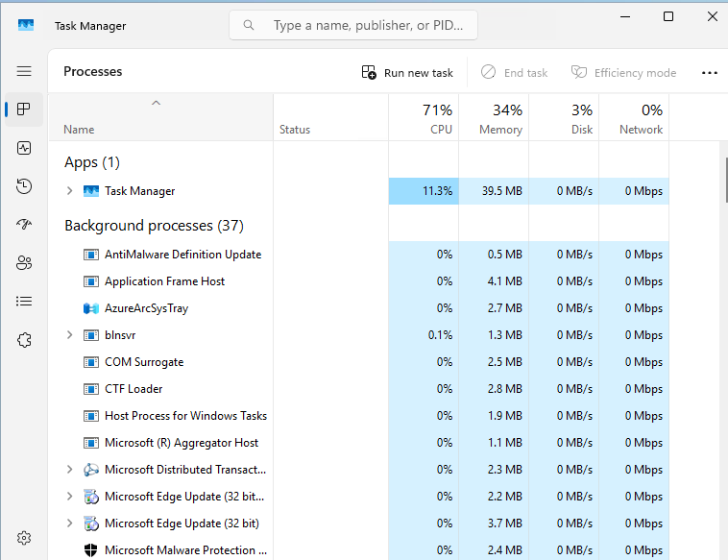Screen dimensions: 728x560
Task: Click Run new task button
Action: pos(407,73)
